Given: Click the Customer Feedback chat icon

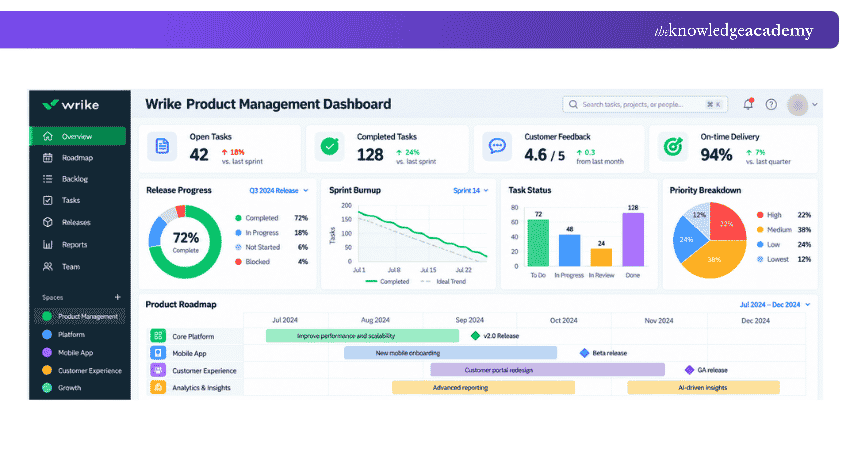Looking at the screenshot, I should 497,146.
